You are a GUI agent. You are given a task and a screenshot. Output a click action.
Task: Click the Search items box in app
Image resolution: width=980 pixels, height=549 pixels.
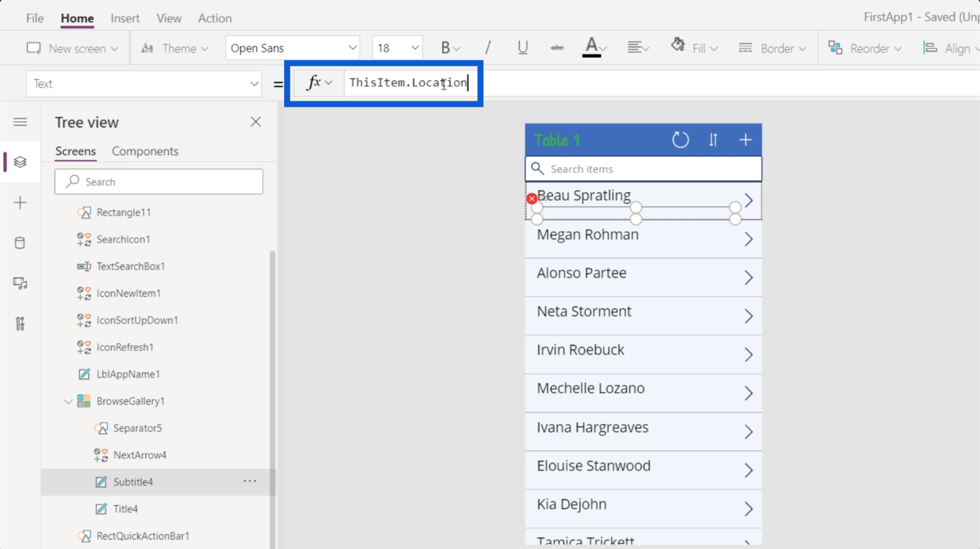(643, 169)
